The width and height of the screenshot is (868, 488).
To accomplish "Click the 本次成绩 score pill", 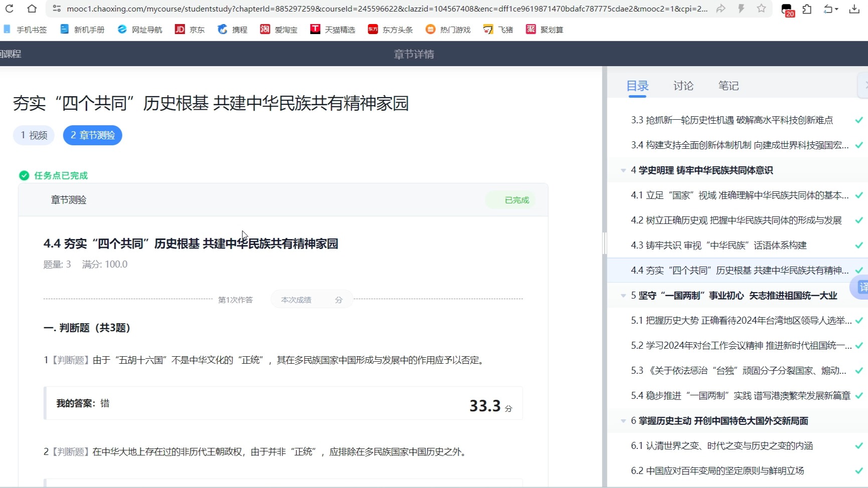I will (311, 300).
